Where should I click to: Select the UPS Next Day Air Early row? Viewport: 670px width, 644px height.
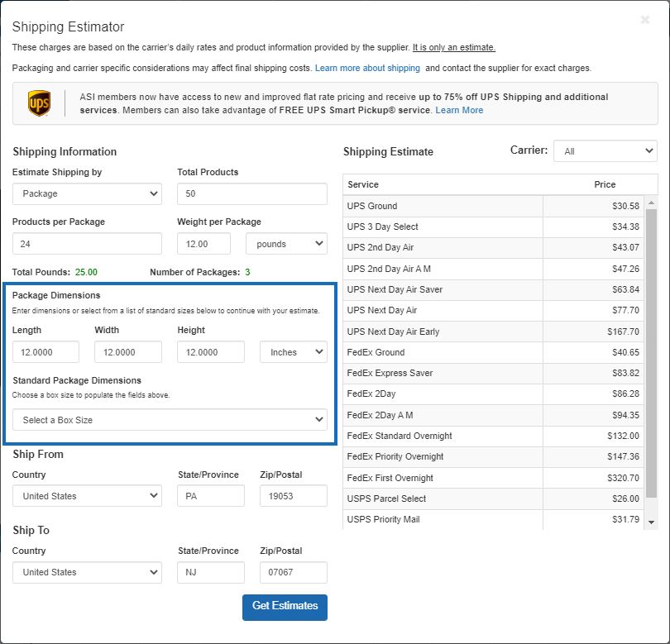click(493, 332)
